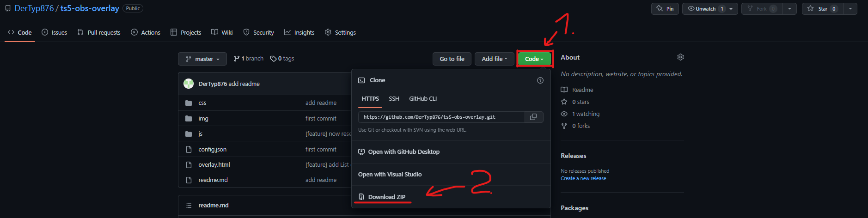
Task: Click the clone URL text field
Action: 441,117
